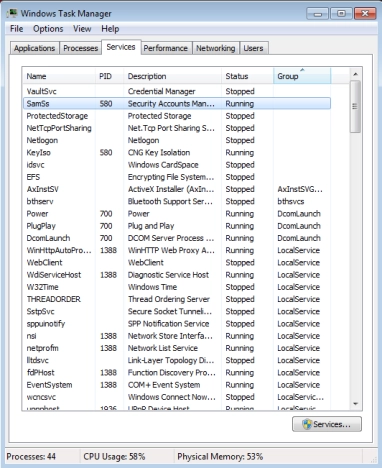This screenshot has height=468, width=382.
Task: Switch to the Networking tab
Action: coord(216,48)
